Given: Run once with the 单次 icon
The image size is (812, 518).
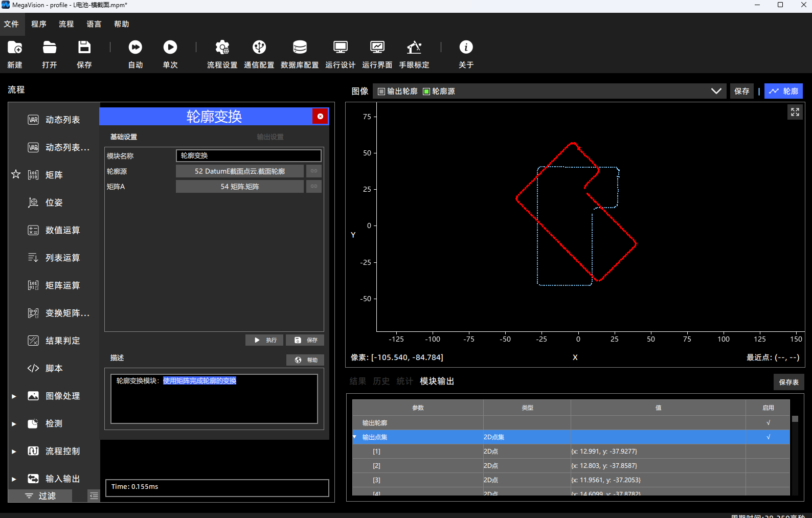Looking at the screenshot, I should pos(170,48).
